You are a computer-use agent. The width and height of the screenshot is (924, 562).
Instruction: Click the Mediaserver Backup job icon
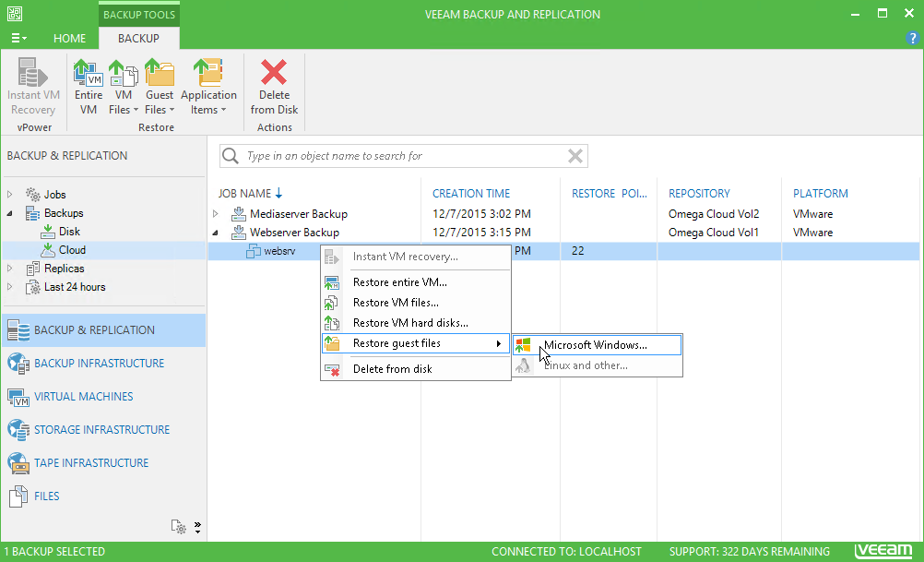point(238,213)
